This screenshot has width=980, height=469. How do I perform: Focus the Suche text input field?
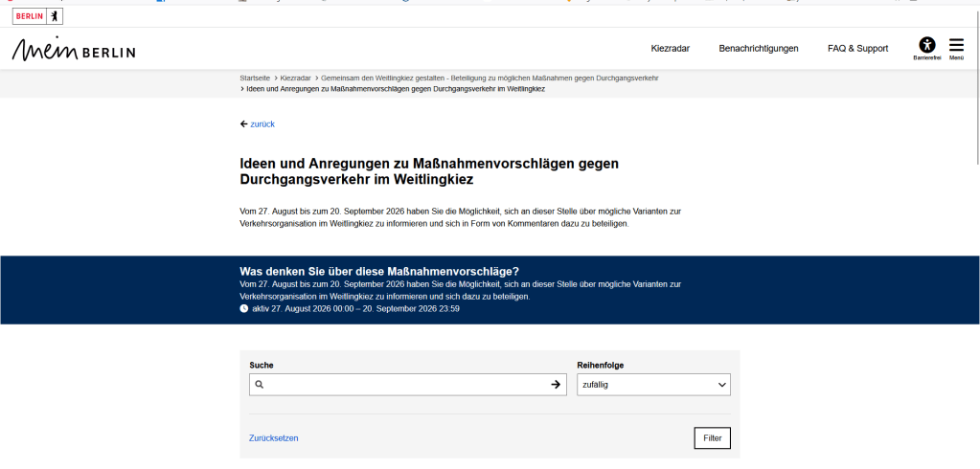407,385
